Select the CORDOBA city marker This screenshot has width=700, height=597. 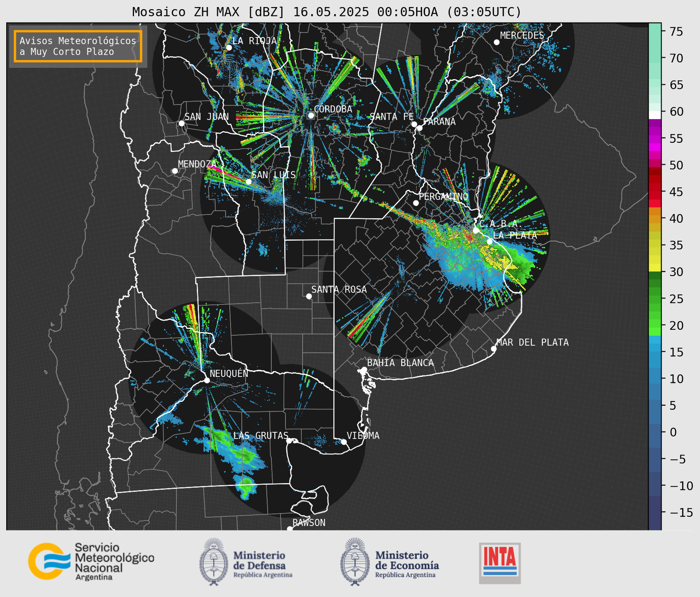point(311,115)
